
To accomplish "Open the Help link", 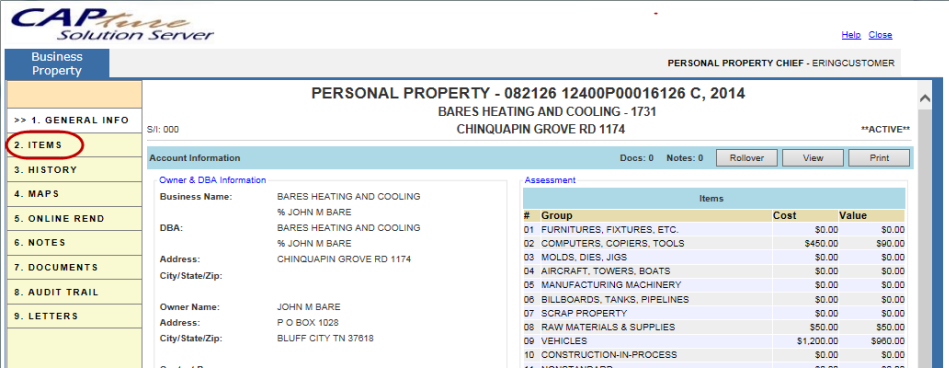I will (x=851, y=35).
